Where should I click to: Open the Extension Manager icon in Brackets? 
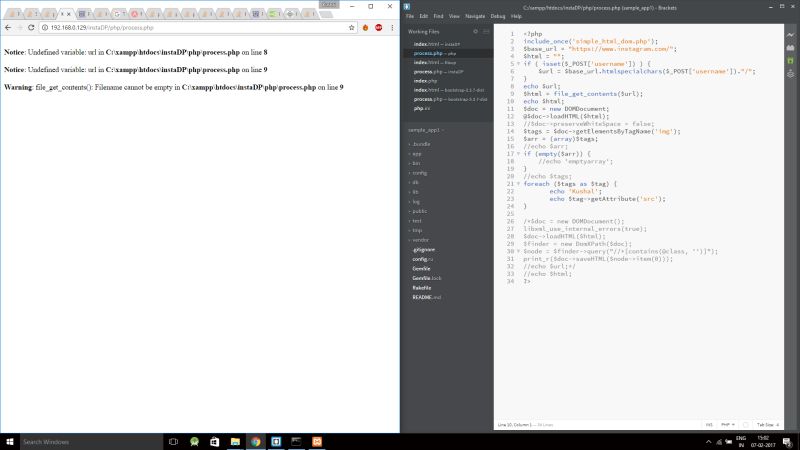790,47
